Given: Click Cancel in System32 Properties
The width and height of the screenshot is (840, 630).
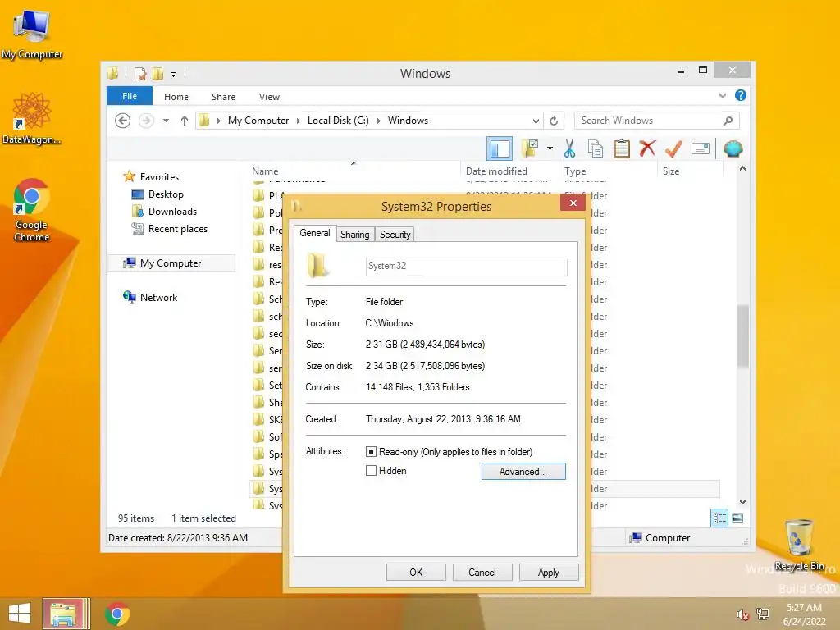Looking at the screenshot, I should point(482,572).
